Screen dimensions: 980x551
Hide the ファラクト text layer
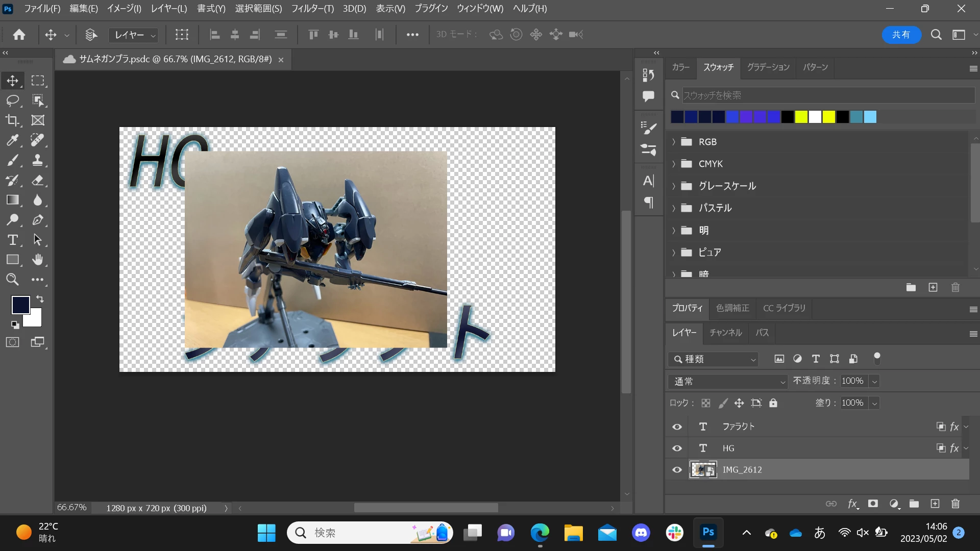[x=677, y=427]
